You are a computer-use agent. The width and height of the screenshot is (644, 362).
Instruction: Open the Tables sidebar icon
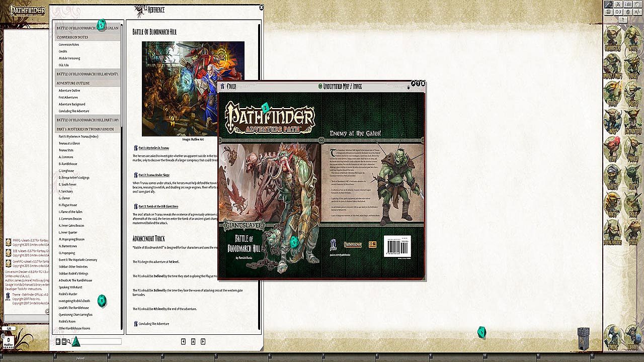(633, 65)
